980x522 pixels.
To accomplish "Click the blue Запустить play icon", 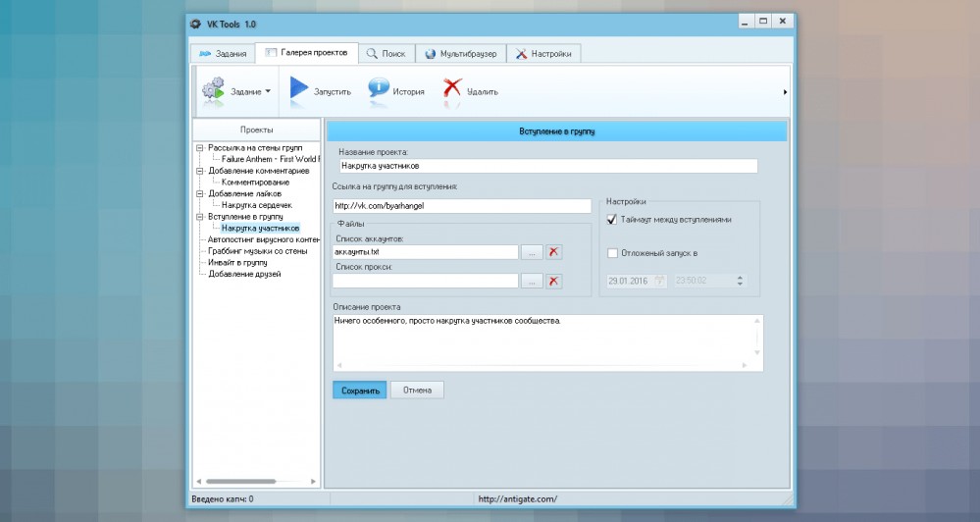I will pyautogui.click(x=299, y=88).
